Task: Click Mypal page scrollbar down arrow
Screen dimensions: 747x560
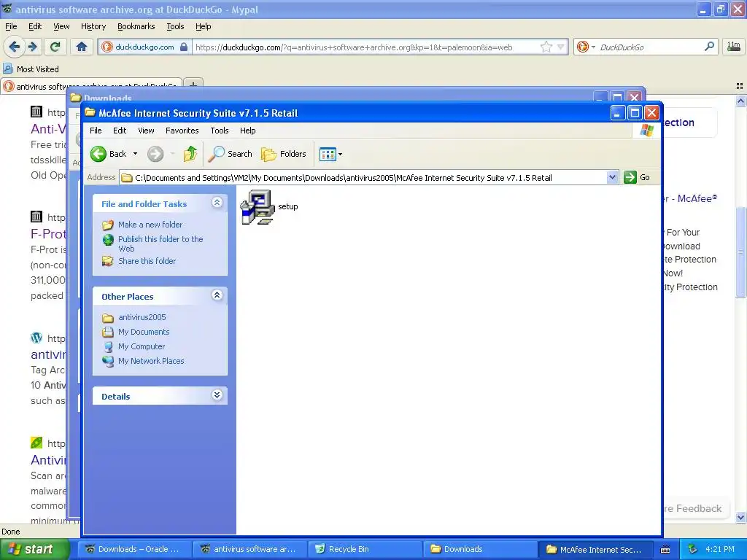Action: pyautogui.click(x=740, y=517)
